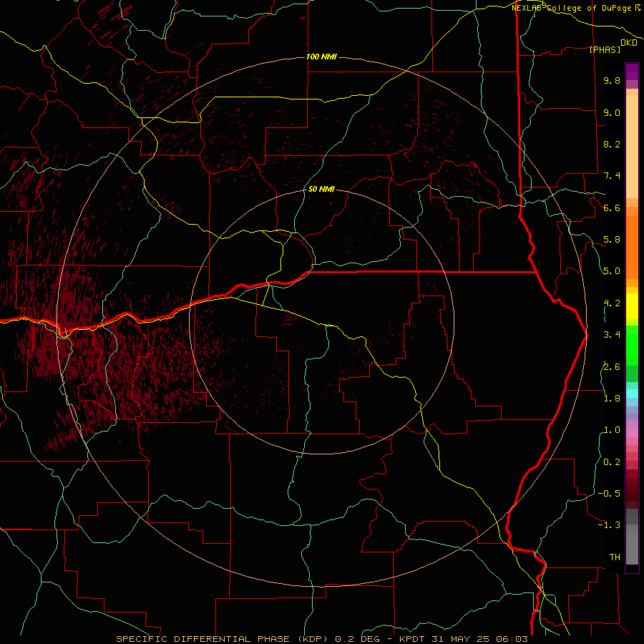Pick the pink band of color bar
The image size is (644, 644).
pos(632,434)
